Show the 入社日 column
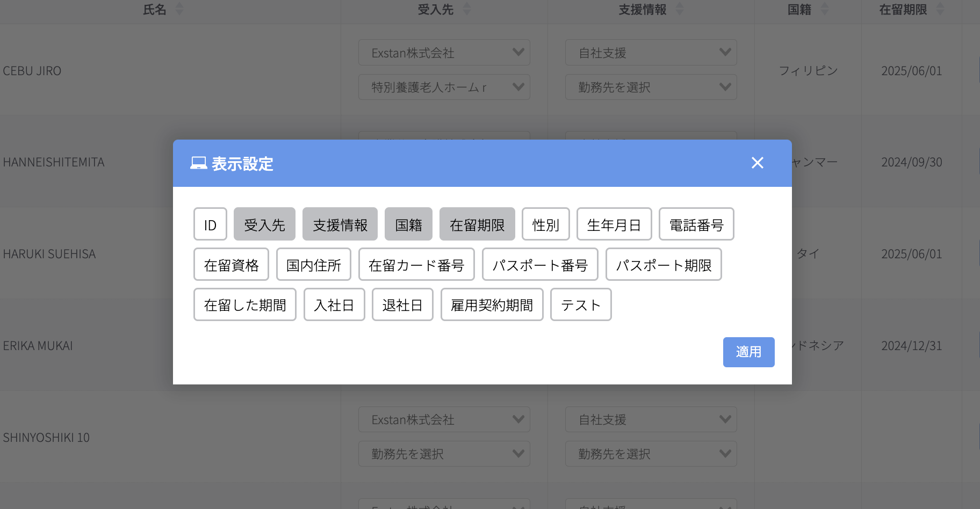The image size is (980, 509). [334, 305]
